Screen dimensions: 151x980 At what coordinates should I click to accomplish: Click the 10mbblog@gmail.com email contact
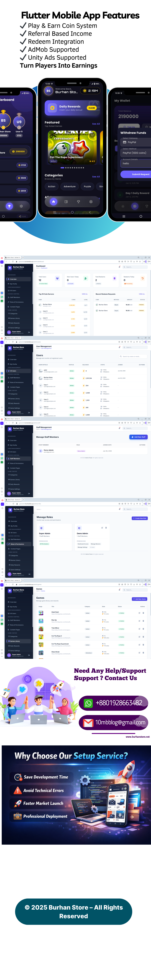120,723
